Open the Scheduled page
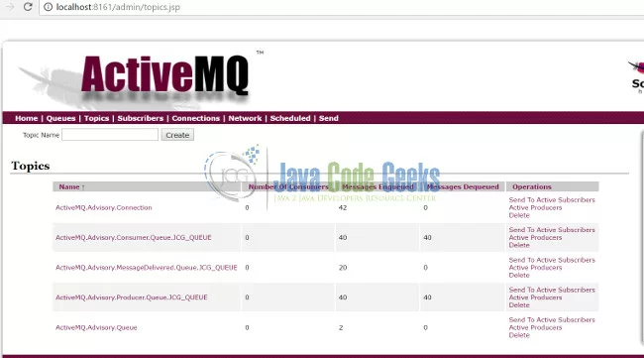Screen dimensions: 644x358 click(290, 118)
